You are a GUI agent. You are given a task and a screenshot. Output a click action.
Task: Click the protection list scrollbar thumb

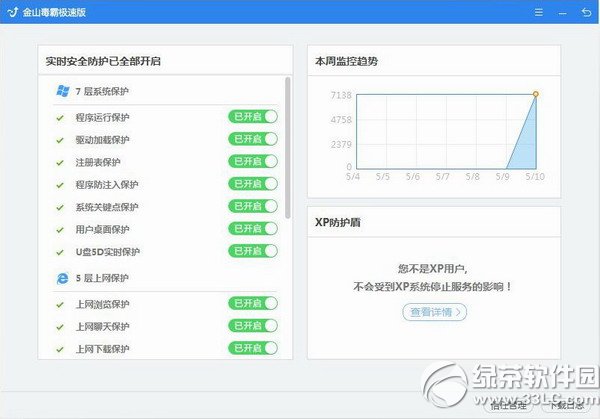[x=288, y=148]
